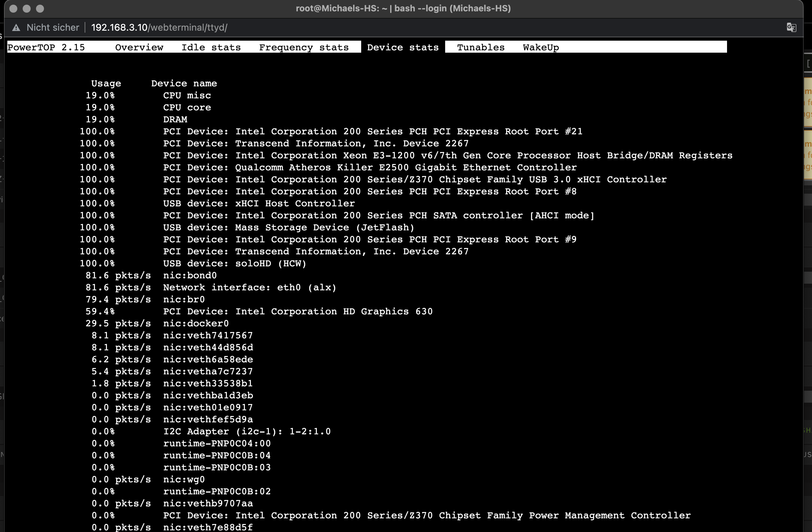The width and height of the screenshot is (812, 532).
Task: Select the Killer E2500 Ethernet Controller row
Action: coord(370,167)
